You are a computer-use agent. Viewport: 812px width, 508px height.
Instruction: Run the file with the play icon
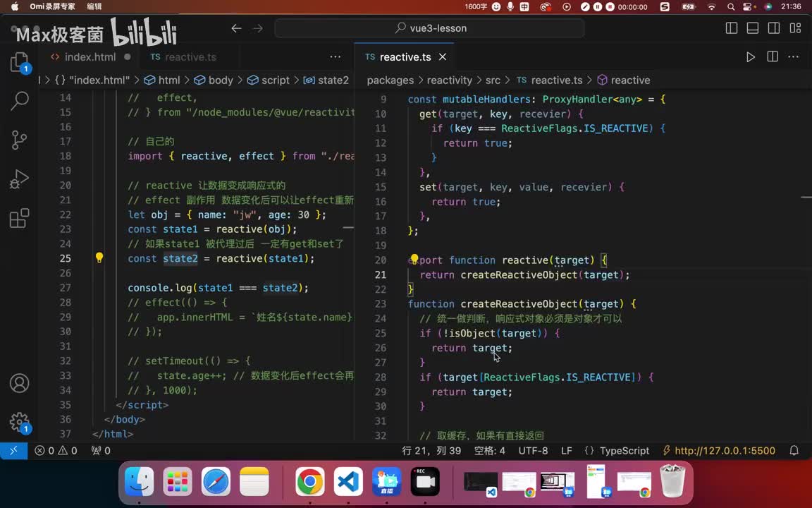point(751,57)
